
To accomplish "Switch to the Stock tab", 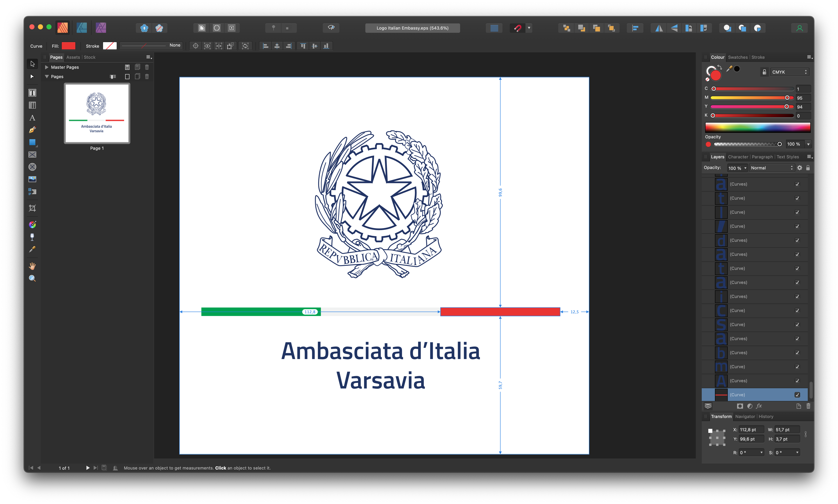I will pyautogui.click(x=90, y=57).
